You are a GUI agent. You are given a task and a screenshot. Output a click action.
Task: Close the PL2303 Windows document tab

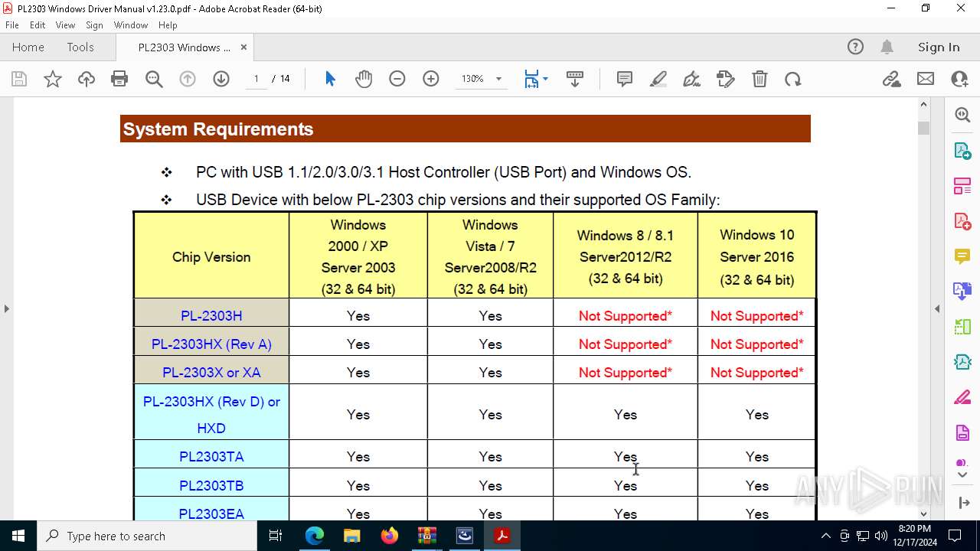[x=243, y=47]
